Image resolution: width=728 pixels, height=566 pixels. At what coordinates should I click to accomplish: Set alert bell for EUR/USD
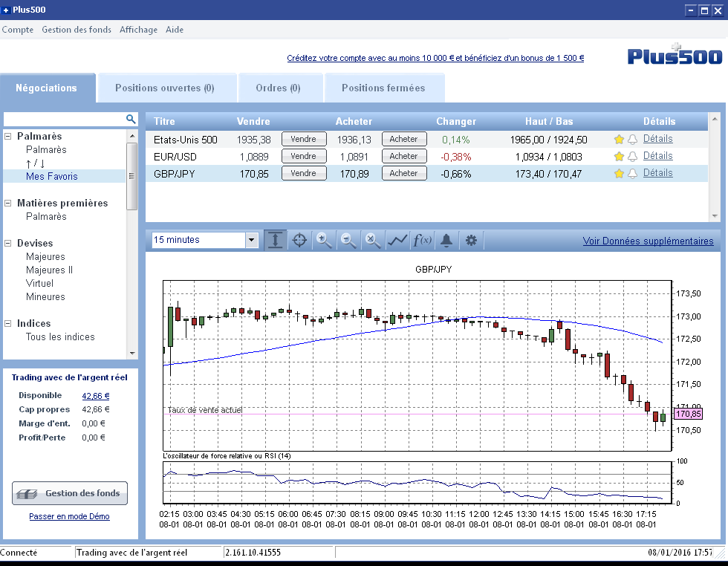click(632, 157)
